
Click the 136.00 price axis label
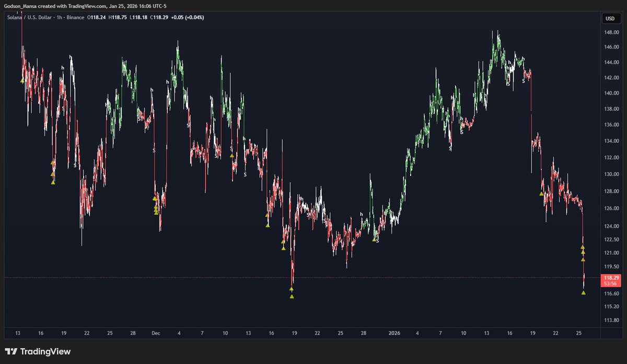[x=611, y=125]
